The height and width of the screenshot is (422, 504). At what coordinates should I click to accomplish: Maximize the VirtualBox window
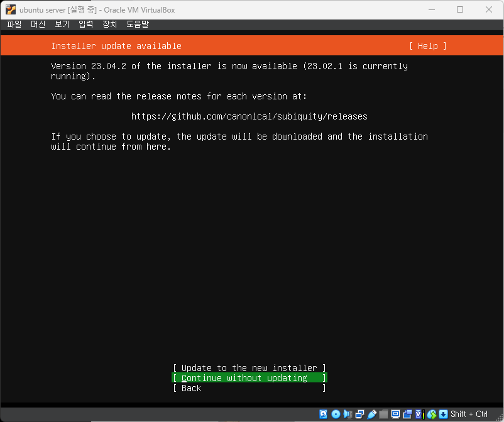coord(460,9)
